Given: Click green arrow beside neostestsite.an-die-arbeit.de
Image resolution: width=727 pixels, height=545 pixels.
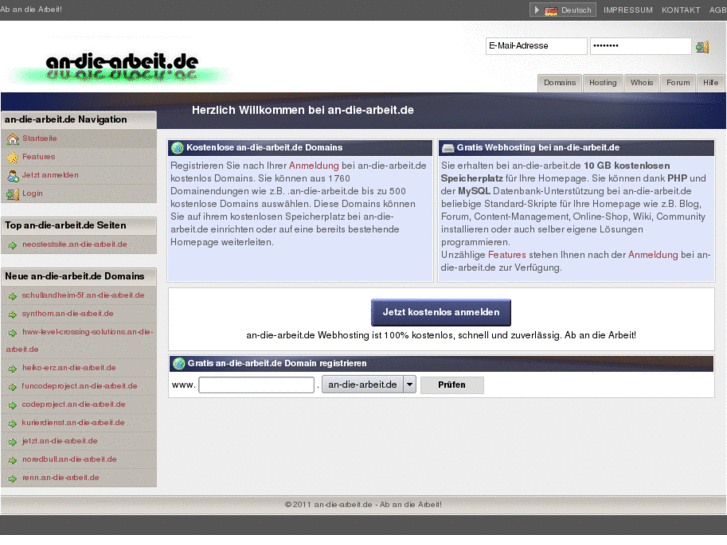Looking at the screenshot, I should click(12, 245).
